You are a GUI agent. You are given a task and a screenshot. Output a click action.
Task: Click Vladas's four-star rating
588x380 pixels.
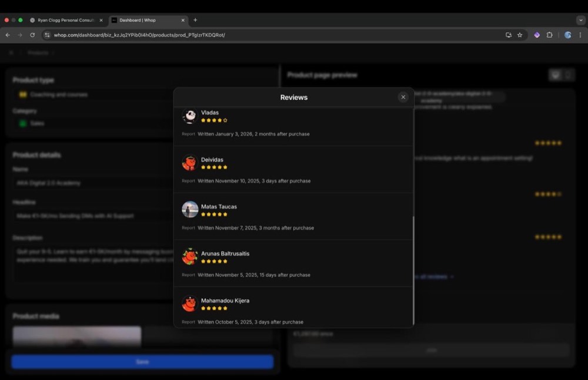[x=214, y=120]
